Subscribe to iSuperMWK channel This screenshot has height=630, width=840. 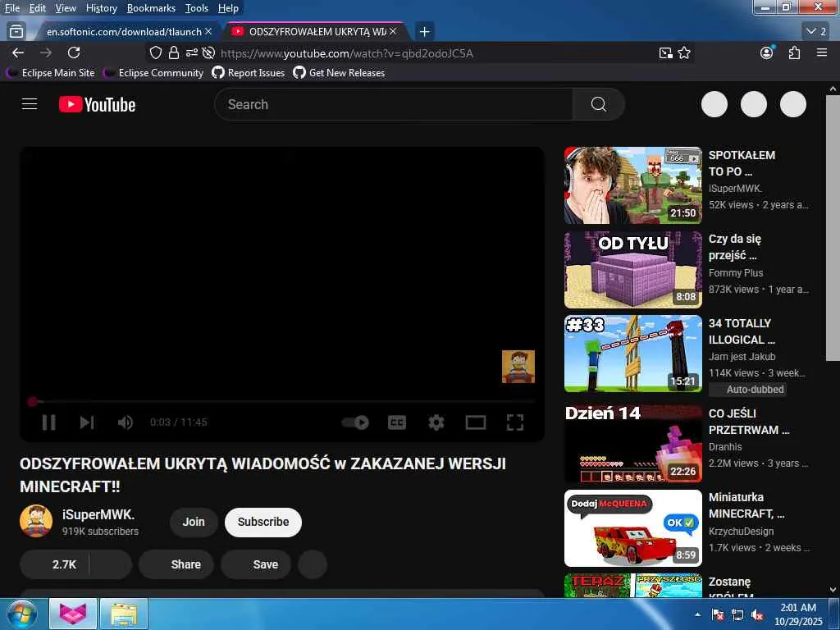point(263,522)
